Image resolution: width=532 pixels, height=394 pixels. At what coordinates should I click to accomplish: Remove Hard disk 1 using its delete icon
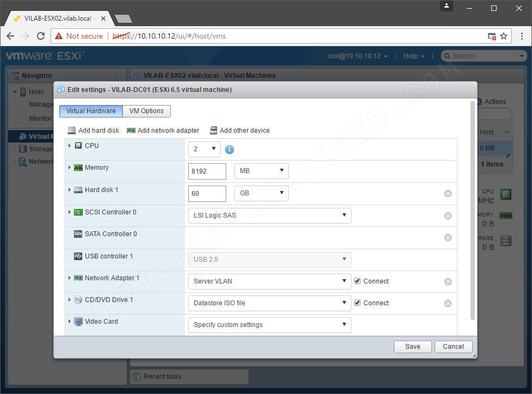tap(448, 193)
